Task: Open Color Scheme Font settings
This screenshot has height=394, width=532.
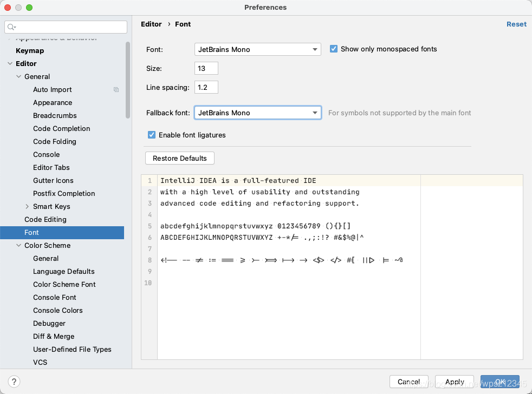Action: [64, 285]
